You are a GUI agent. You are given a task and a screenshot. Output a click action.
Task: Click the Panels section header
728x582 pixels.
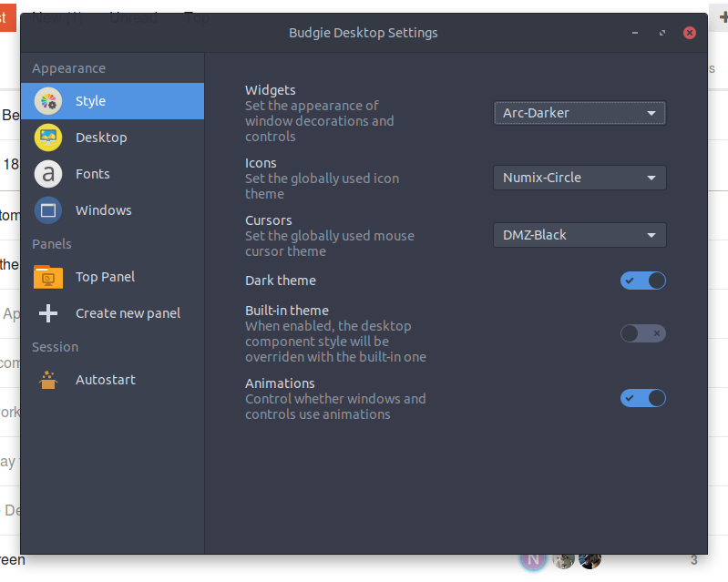pos(52,244)
